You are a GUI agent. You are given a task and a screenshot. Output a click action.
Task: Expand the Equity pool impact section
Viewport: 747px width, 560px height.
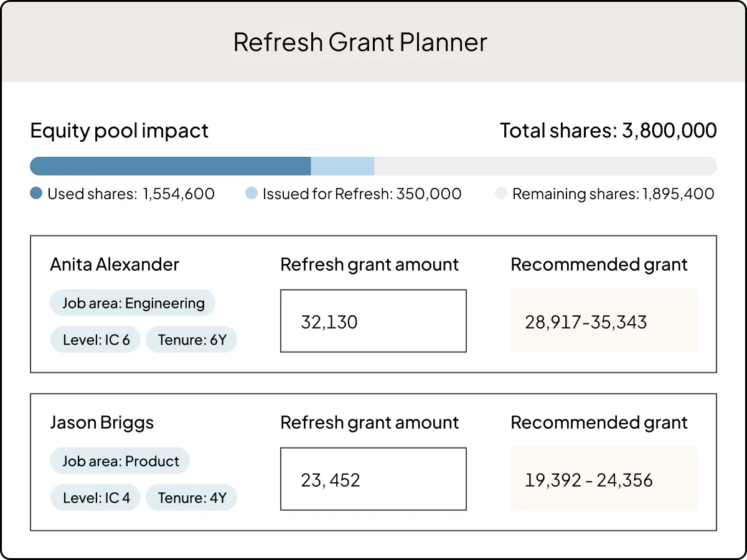(119, 131)
